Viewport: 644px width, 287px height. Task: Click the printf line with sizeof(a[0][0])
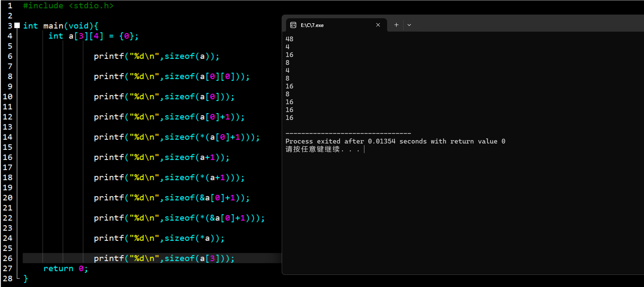[172, 76]
